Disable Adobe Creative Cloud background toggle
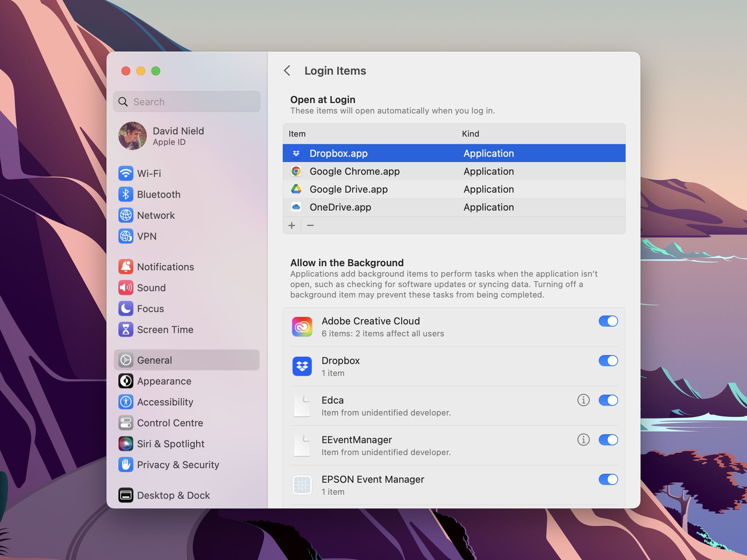The width and height of the screenshot is (747, 560). point(608,320)
